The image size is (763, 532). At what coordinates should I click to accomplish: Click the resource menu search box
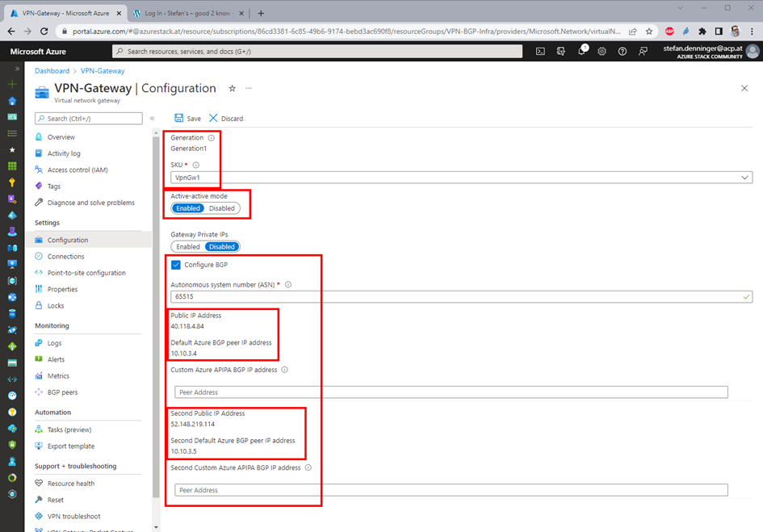tap(89, 119)
